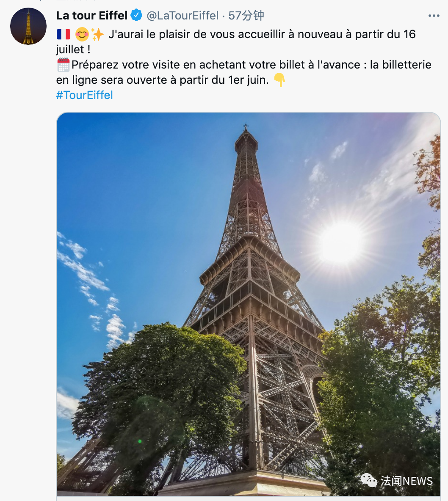Open the La tour Eiffel profile avatar

pos(28,26)
